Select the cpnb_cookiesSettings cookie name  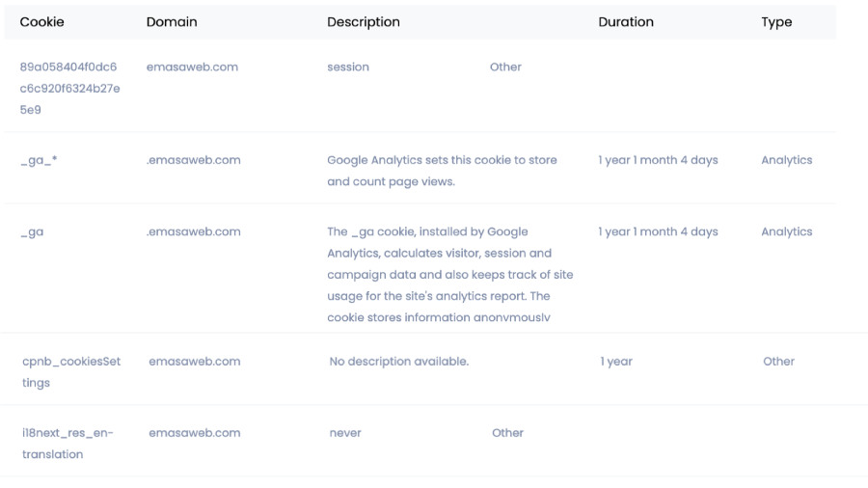pyautogui.click(x=71, y=371)
